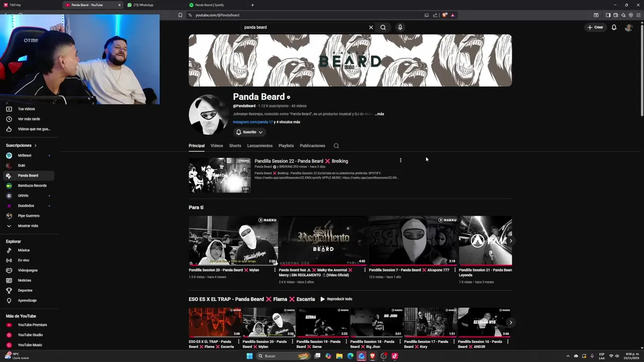Open the Pandilla Session 22 title link
The image size is (644, 362).
point(301,161)
